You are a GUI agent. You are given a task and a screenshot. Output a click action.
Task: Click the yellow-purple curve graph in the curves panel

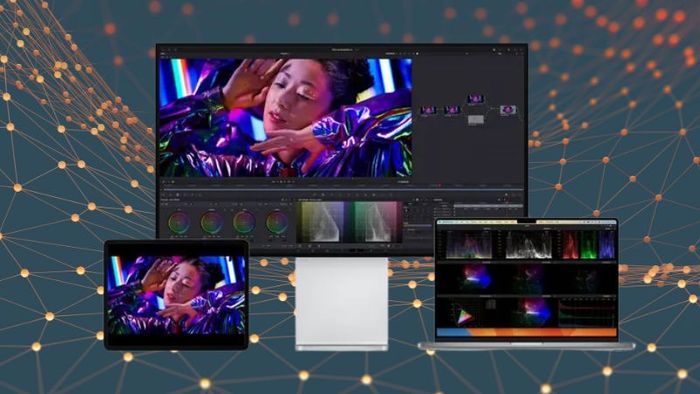click(322, 222)
